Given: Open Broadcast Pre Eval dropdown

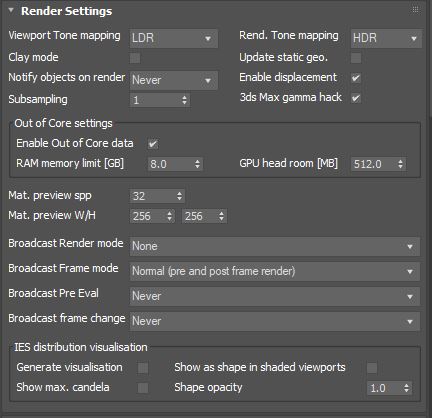Looking at the screenshot, I should pos(275,297).
